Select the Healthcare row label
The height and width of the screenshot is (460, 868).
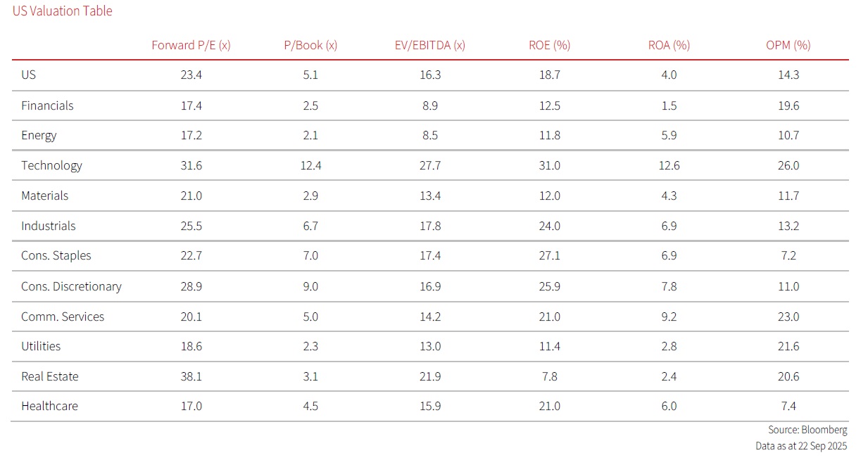(x=49, y=406)
